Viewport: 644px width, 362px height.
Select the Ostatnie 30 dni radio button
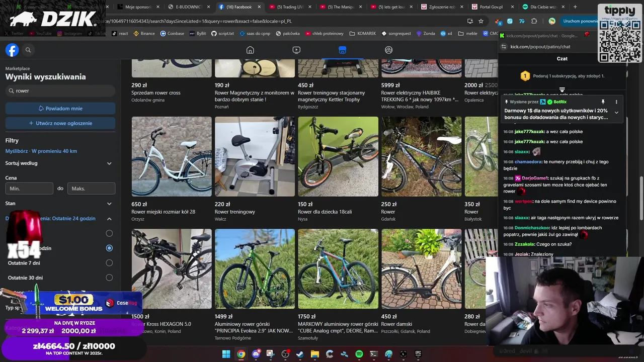click(x=109, y=278)
